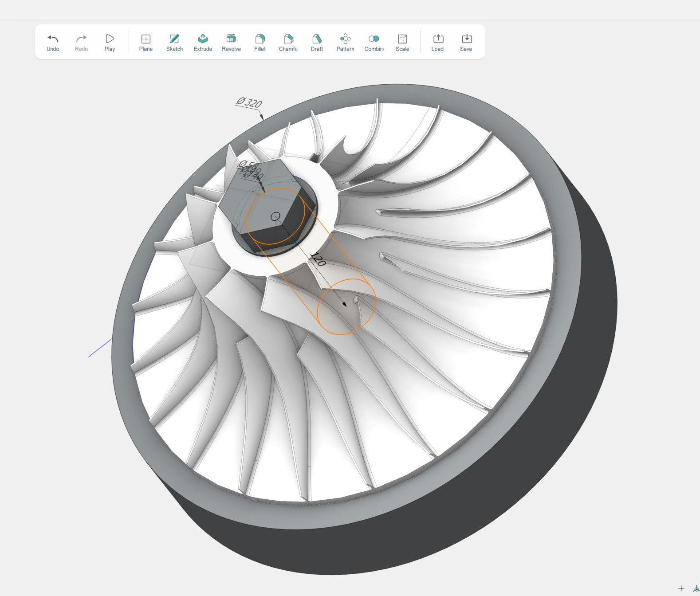Click the plus icon in bottom corner
The width and height of the screenshot is (700, 596).
[681, 588]
